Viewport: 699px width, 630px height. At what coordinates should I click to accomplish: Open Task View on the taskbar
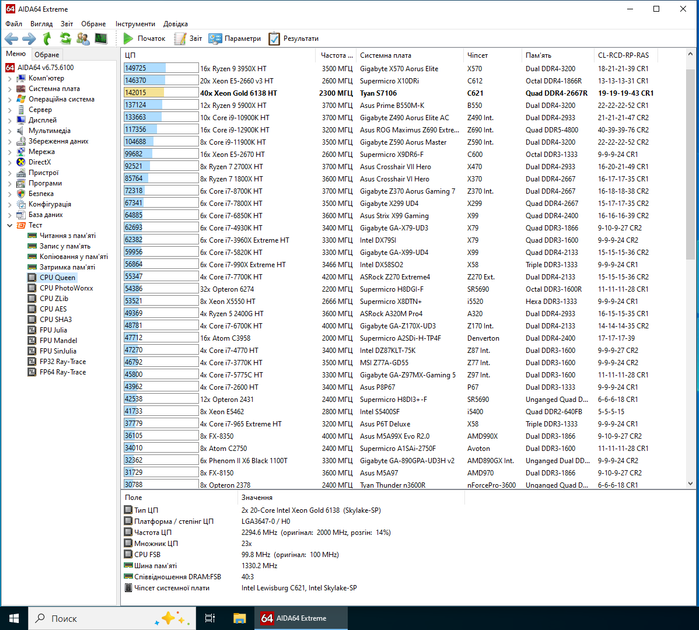[x=210, y=618]
